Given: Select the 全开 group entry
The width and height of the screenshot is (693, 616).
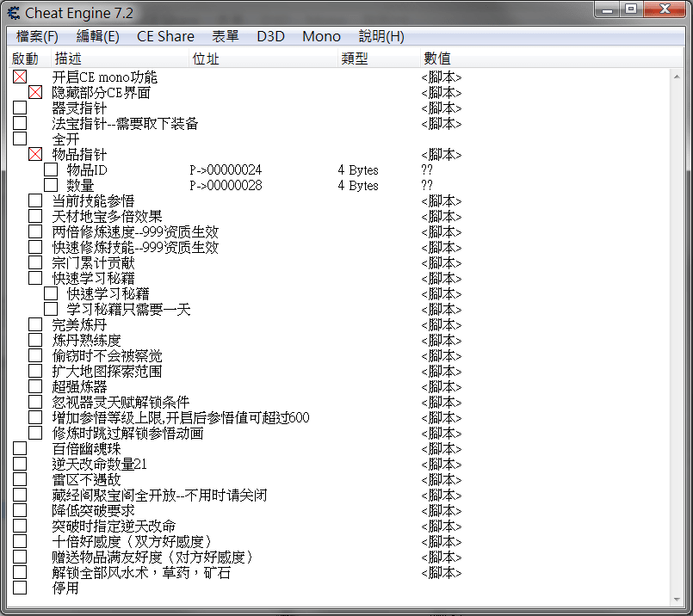Looking at the screenshot, I should pyautogui.click(x=65, y=139).
